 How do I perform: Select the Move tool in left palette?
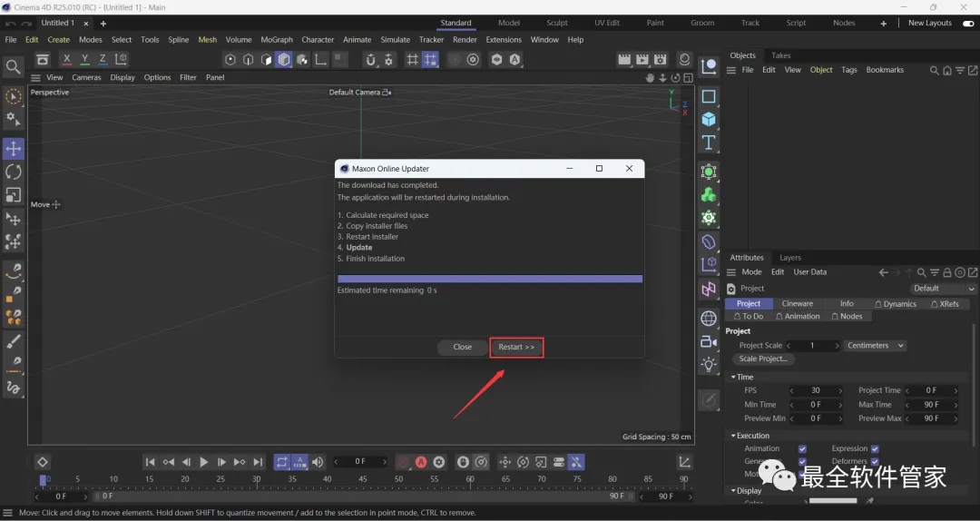pyautogui.click(x=13, y=149)
